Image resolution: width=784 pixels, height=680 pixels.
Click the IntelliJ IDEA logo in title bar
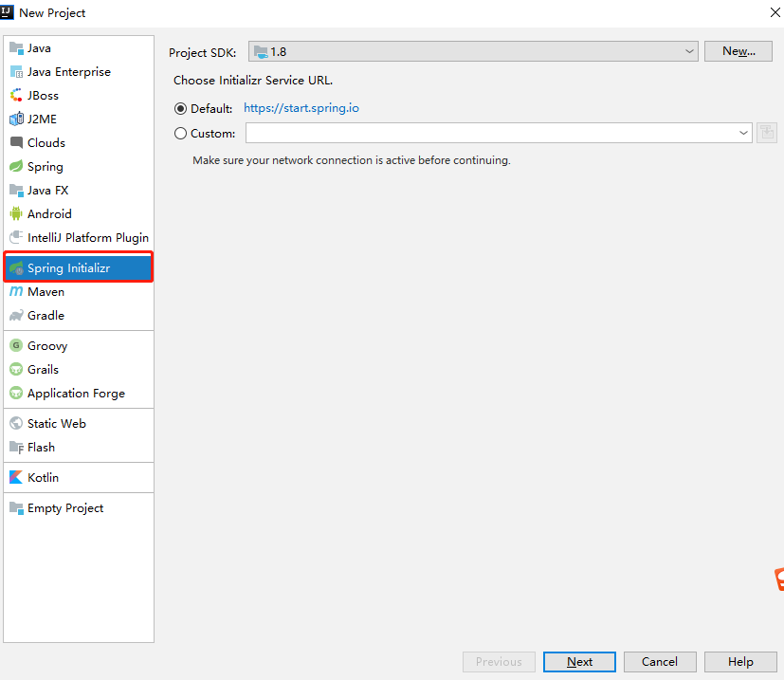tap(7, 12)
